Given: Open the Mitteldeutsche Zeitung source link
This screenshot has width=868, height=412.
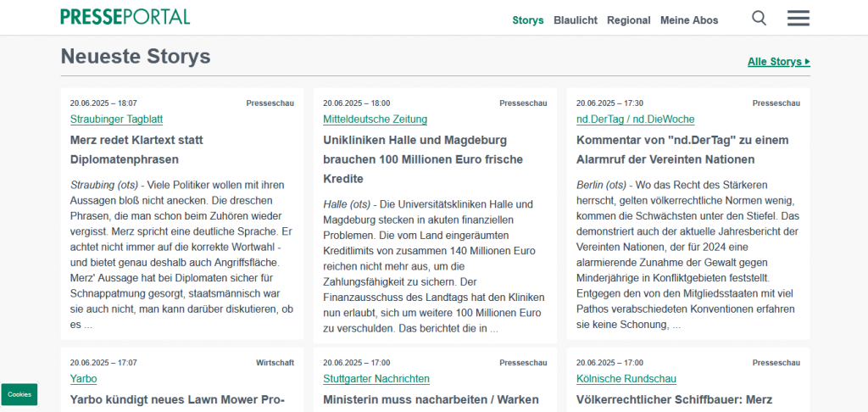Looking at the screenshot, I should tap(375, 120).
